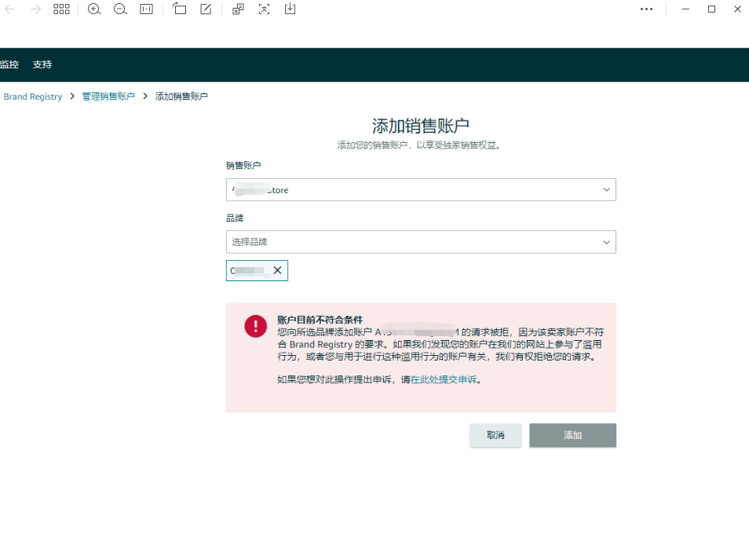Rotate the image with the rotate icon
This screenshot has width=749, height=560.
click(180, 9)
